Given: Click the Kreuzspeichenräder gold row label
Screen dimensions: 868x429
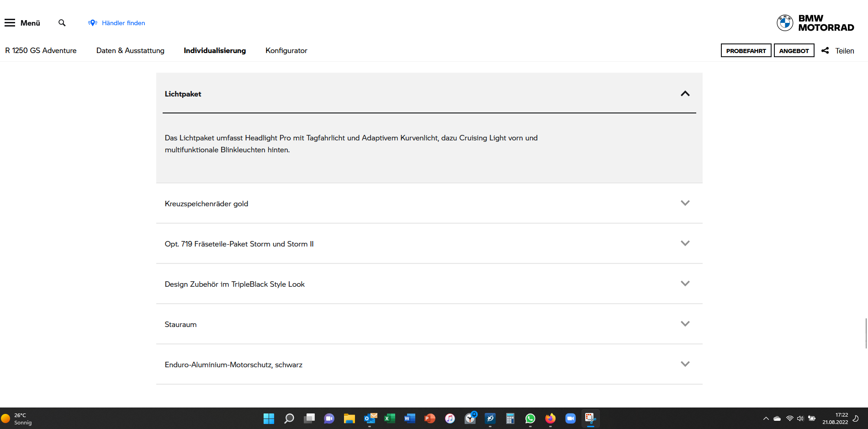Looking at the screenshot, I should [206, 204].
